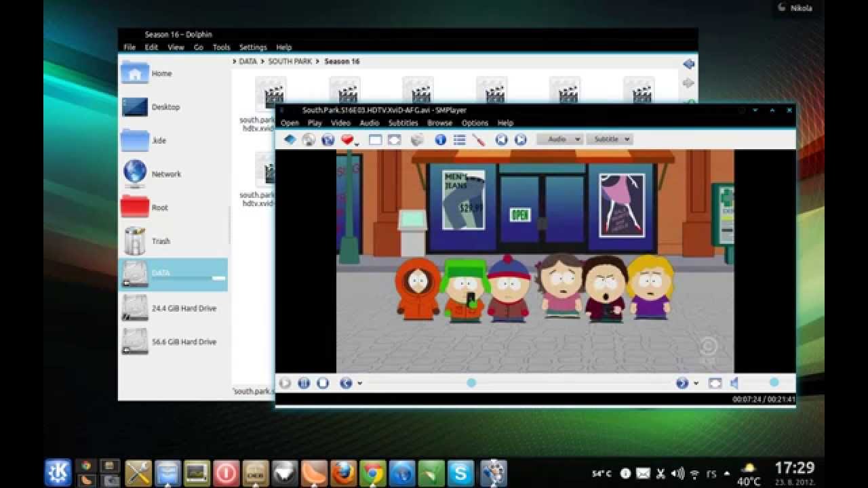868x488 pixels.
Task: Open Dolphin Tools menu
Action: 222,47
